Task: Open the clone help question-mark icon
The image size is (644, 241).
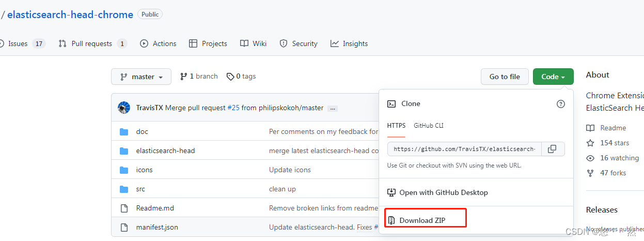Action: point(561,104)
